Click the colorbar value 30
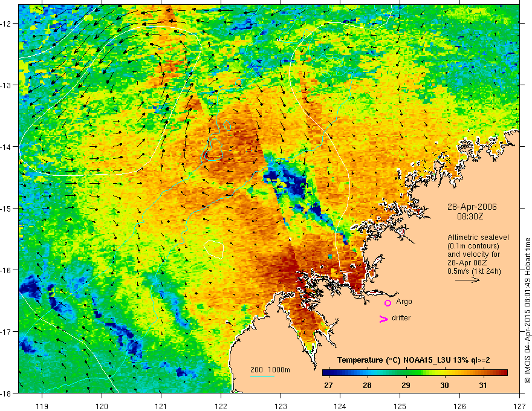This screenshot has width=532, height=411. (444, 386)
